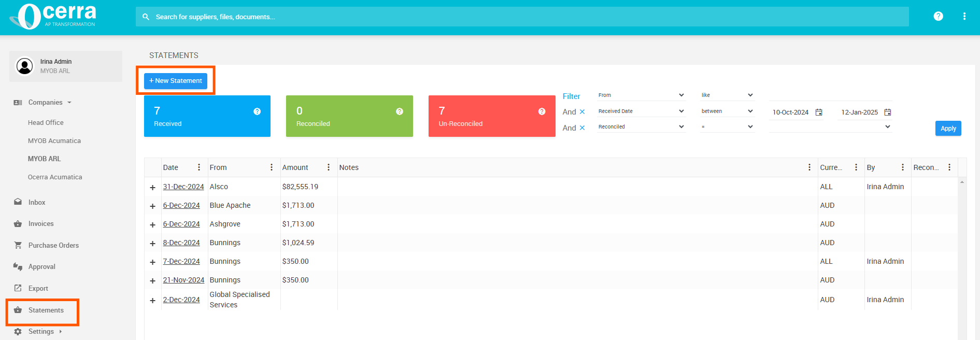
Task: Remove the Received Date filter with X
Action: point(582,112)
